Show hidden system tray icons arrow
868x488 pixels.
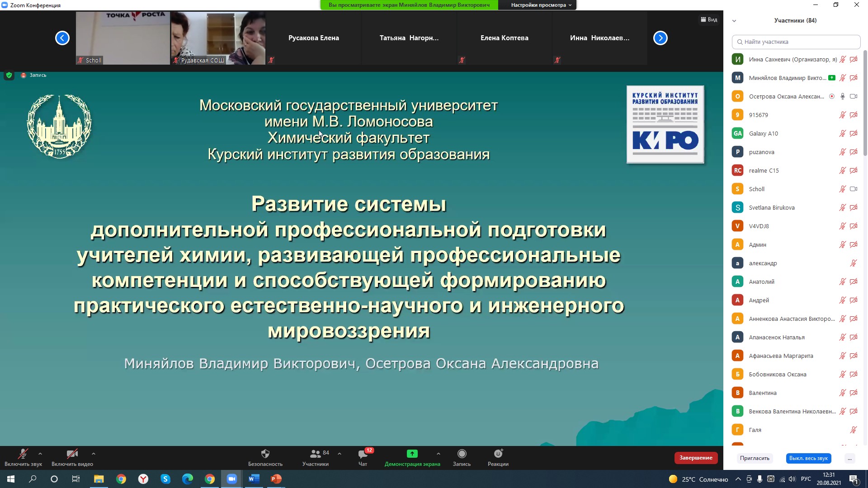coord(738,479)
